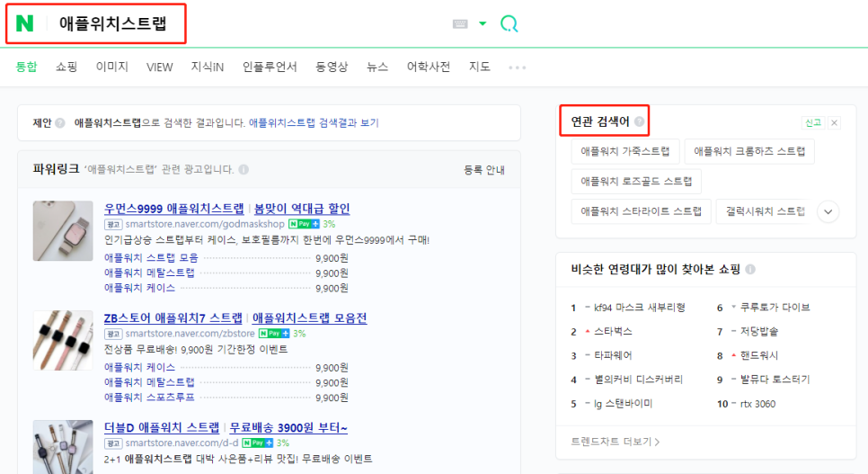Open the 동영상 tab
868x474 pixels.
click(x=332, y=67)
